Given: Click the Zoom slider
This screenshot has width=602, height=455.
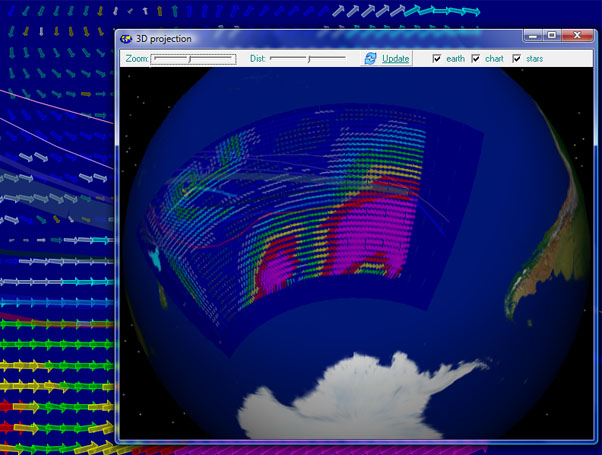Looking at the screenshot, I should point(193,59).
